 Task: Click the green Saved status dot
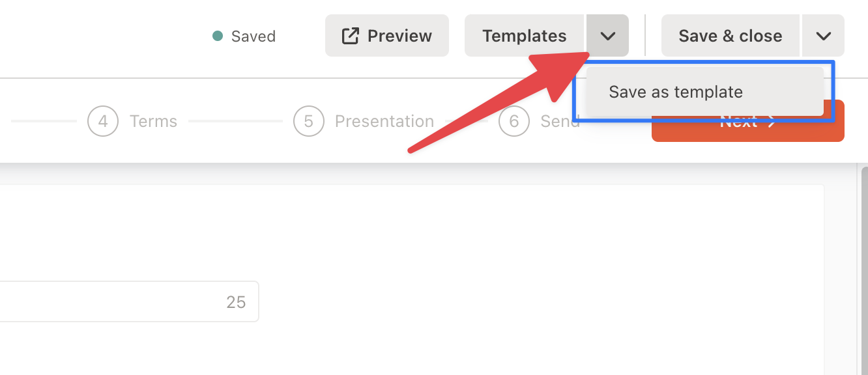(218, 36)
